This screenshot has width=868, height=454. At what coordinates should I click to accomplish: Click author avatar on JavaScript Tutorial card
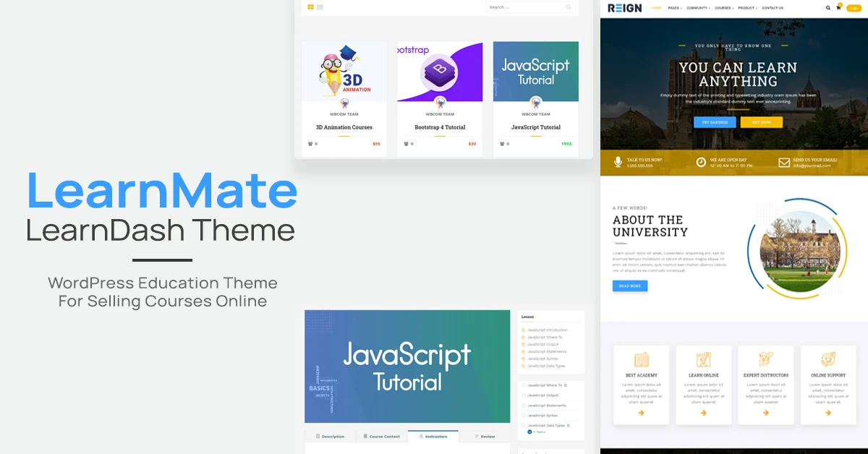536,103
